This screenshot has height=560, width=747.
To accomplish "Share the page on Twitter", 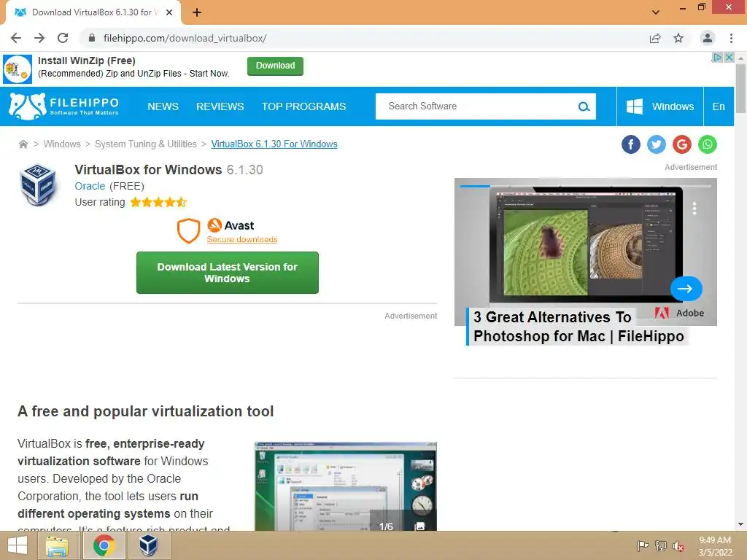I will tap(656, 144).
